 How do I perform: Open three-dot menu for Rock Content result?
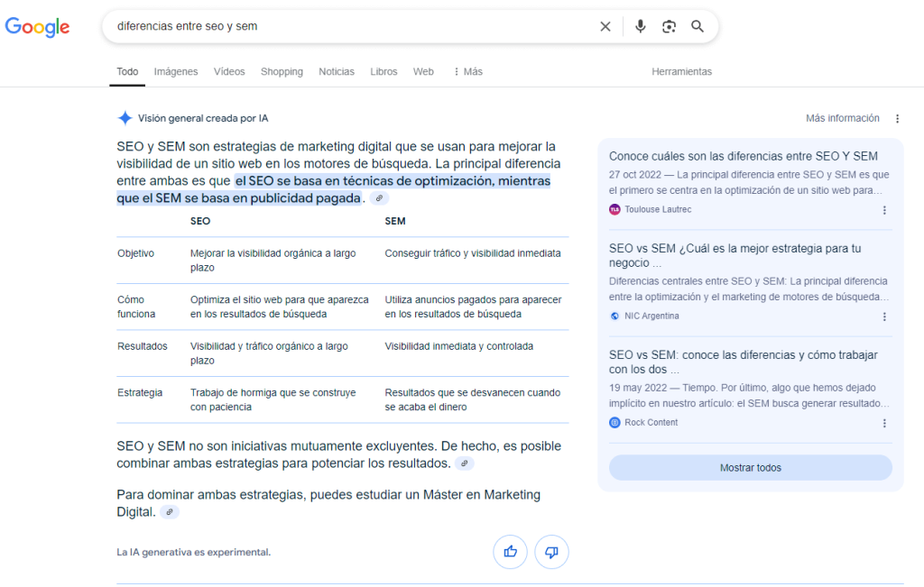click(884, 423)
